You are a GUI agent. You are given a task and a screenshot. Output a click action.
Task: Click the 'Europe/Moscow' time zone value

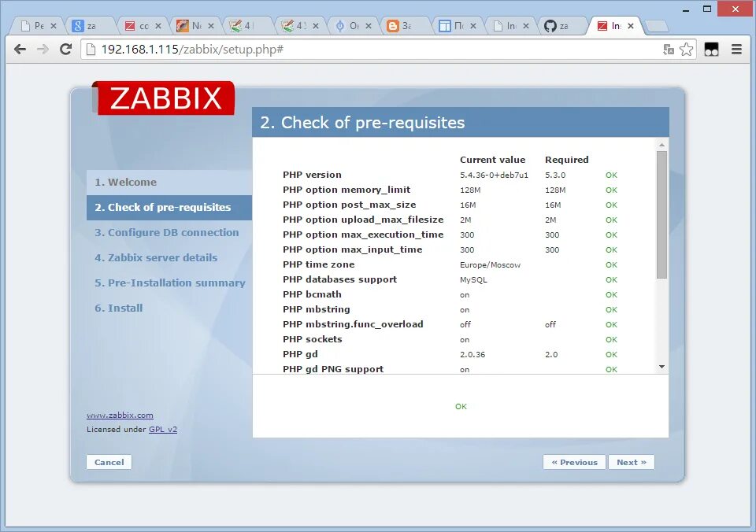(x=491, y=265)
